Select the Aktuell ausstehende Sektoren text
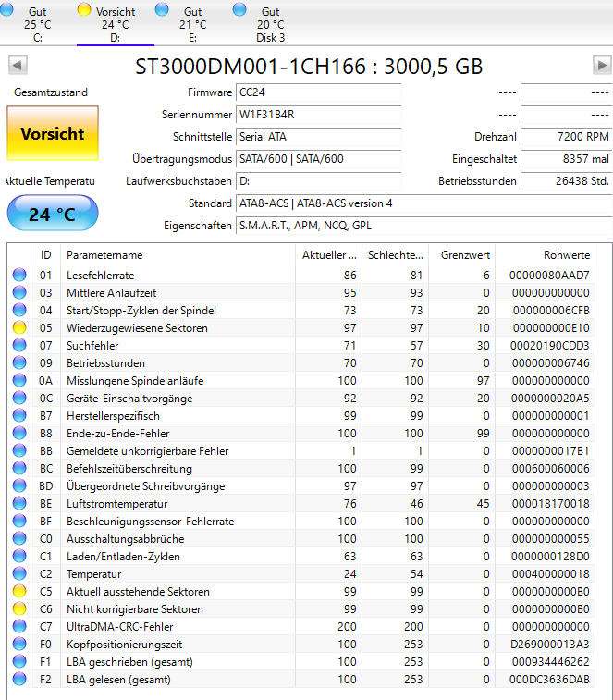 (x=138, y=592)
